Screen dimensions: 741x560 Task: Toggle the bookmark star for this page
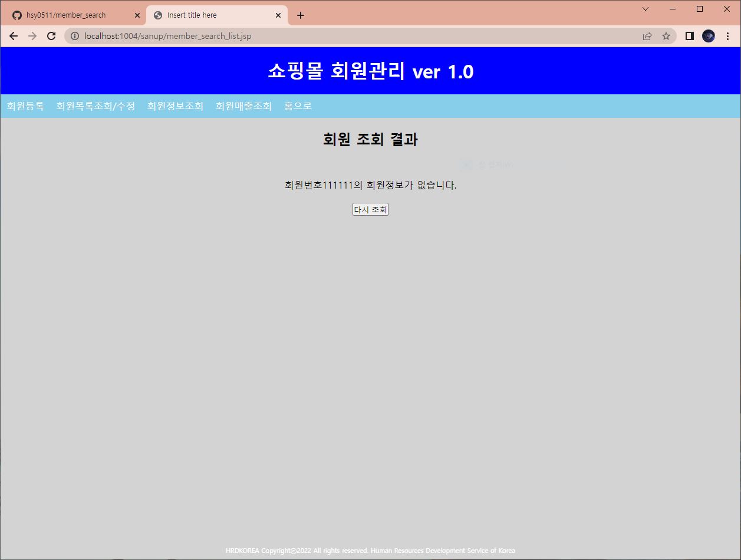666,36
